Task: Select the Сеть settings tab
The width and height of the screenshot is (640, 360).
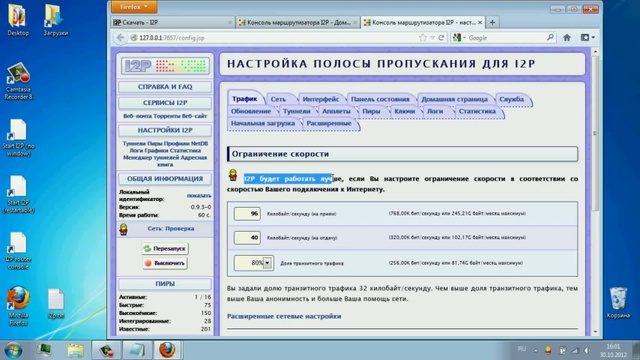Action: [278, 99]
